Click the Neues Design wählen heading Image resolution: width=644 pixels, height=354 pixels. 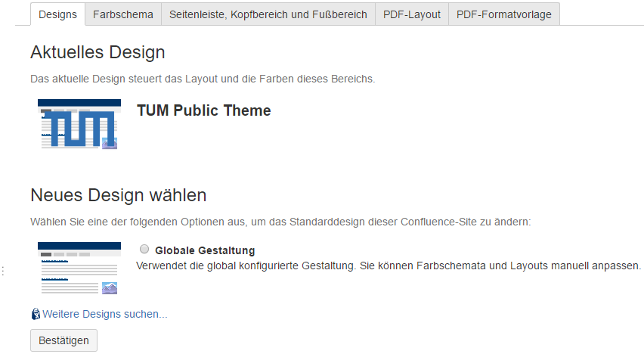coord(118,195)
